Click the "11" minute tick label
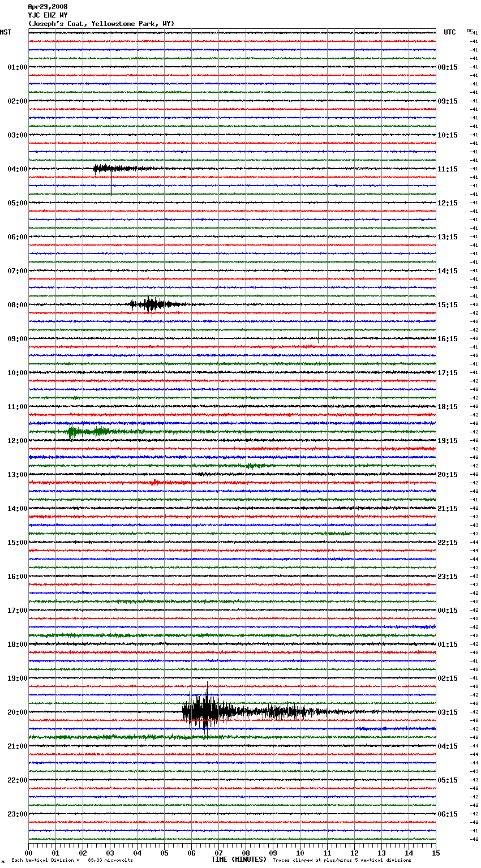481x868 pixels. point(327,853)
